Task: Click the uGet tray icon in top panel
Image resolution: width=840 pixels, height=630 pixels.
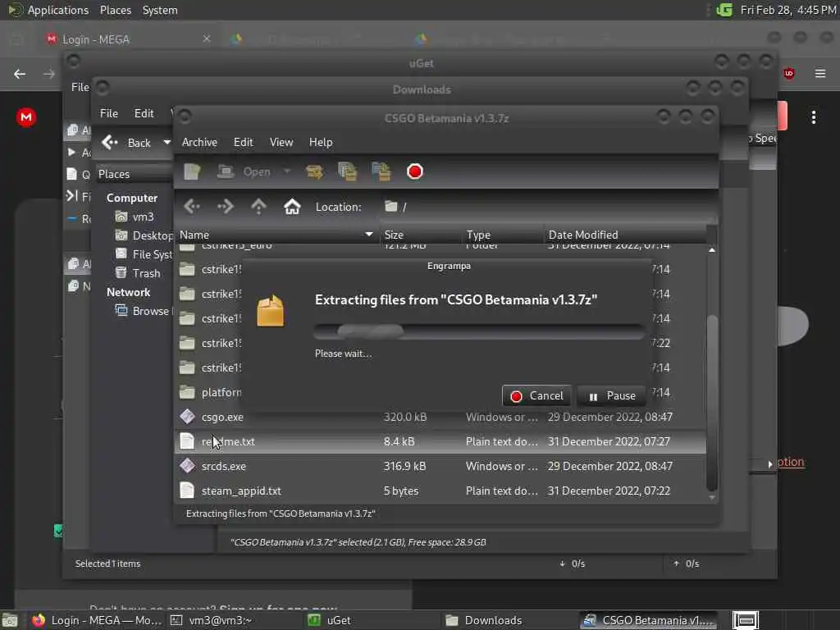Action: 724,10
